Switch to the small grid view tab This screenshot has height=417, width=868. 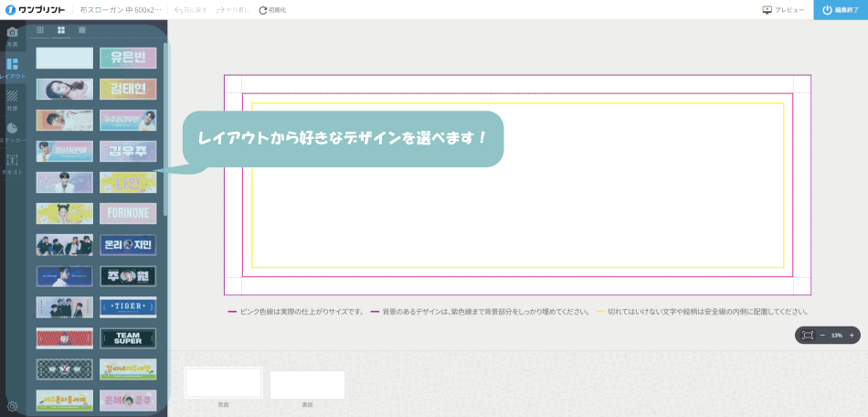(40, 30)
